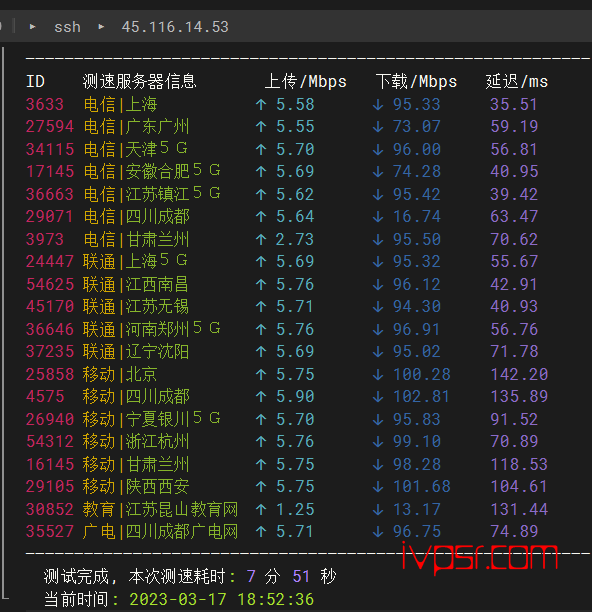
Task: Click server ID 29071
Action: click(x=50, y=216)
